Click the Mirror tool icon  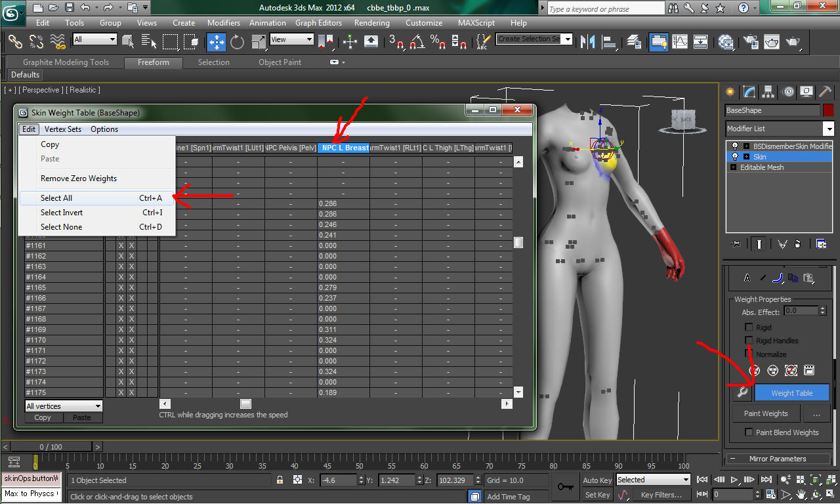588,41
